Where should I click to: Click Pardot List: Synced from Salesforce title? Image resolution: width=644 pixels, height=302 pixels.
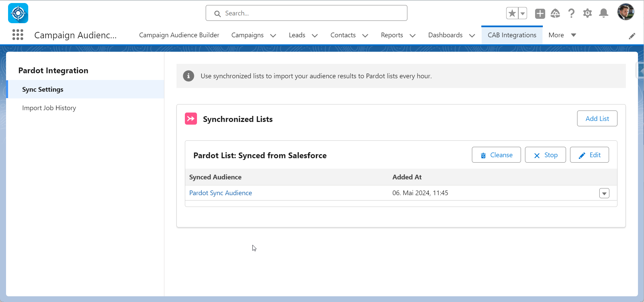click(260, 156)
